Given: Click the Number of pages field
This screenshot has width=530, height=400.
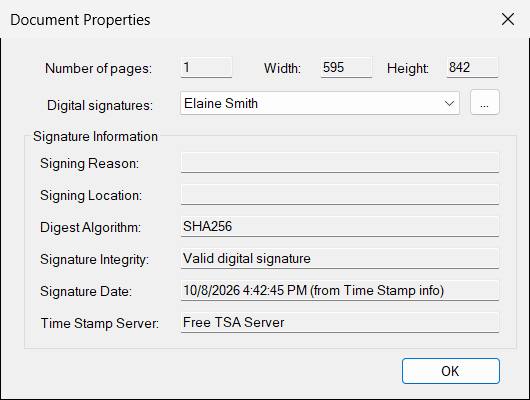Looking at the screenshot, I should click(206, 68).
